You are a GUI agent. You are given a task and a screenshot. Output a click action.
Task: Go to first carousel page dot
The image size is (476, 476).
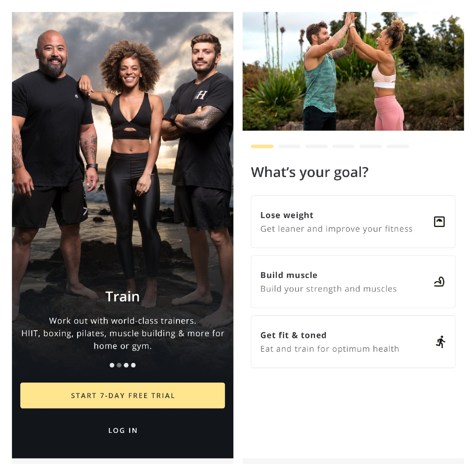112,365
